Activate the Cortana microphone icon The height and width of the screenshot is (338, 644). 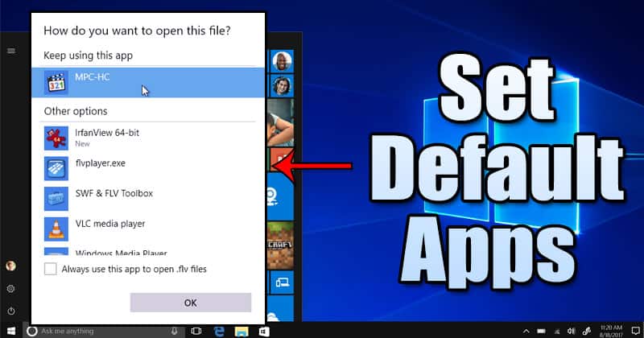coord(174,331)
